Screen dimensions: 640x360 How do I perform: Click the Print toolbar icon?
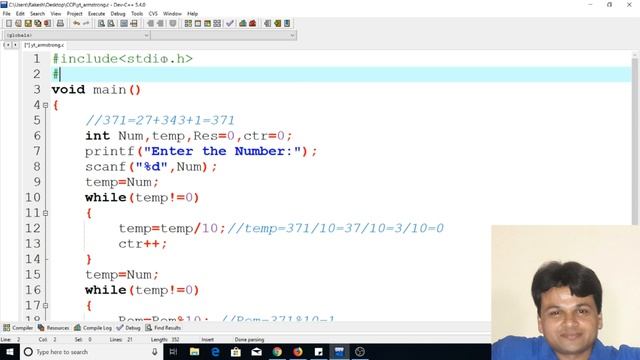point(60,24)
